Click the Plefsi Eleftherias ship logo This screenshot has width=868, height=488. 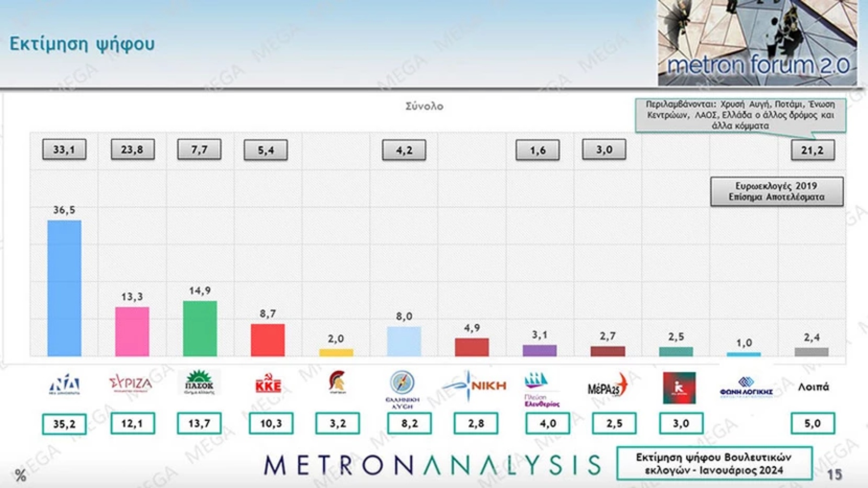(x=541, y=389)
